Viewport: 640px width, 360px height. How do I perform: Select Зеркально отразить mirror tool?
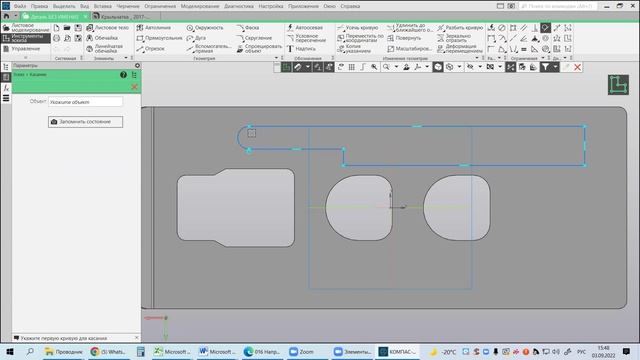click(x=454, y=38)
